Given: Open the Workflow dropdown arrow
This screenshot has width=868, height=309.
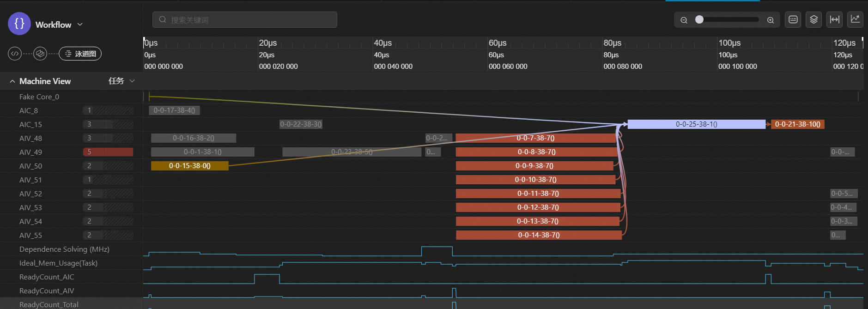Looking at the screenshot, I should pyautogui.click(x=80, y=24).
